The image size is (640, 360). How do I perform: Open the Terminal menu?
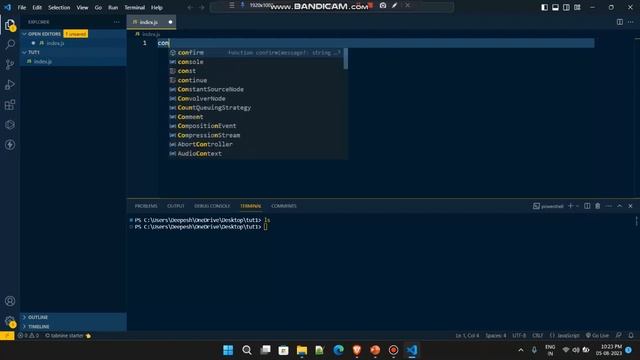pyautogui.click(x=135, y=7)
